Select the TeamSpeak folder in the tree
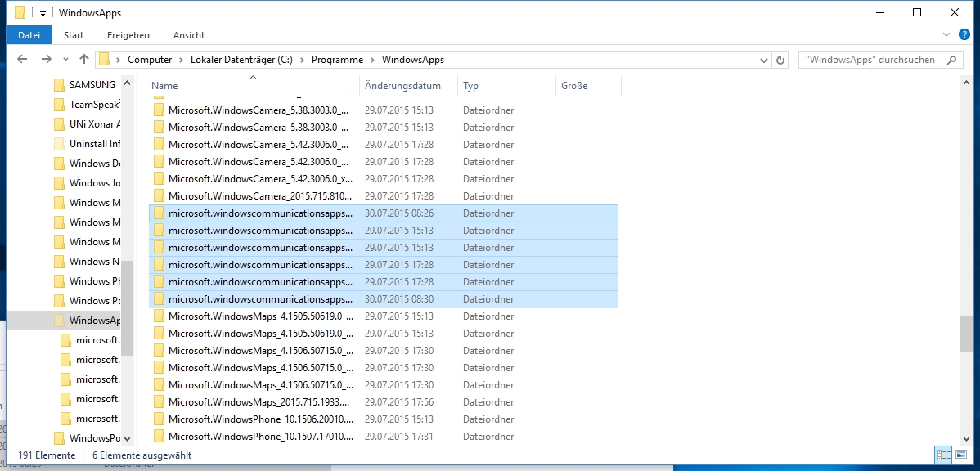This screenshot has width=980, height=471. 94,105
